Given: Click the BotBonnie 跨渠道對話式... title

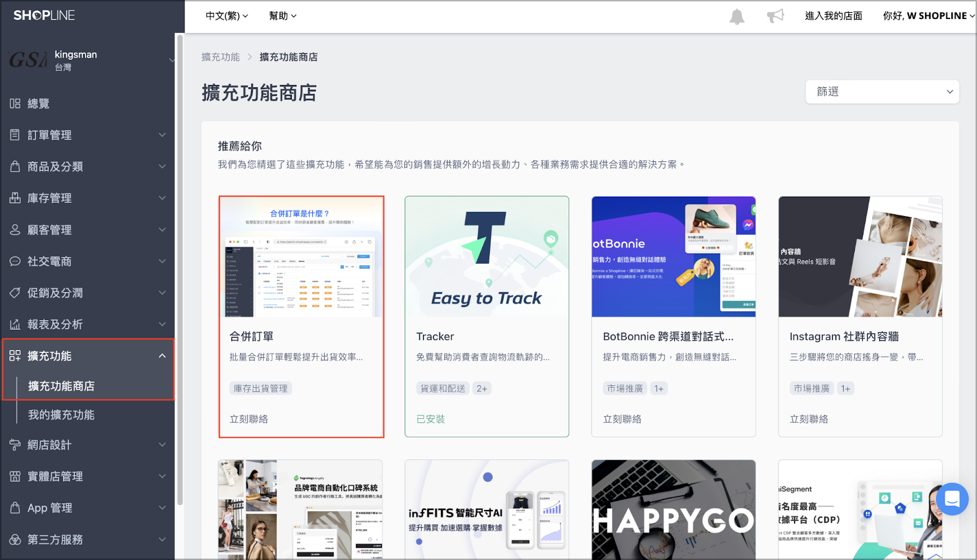Looking at the screenshot, I should tap(669, 336).
